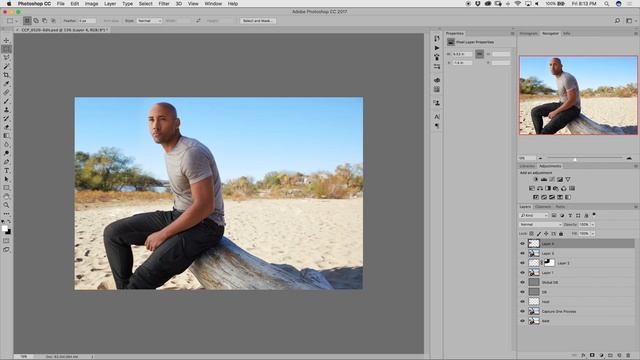This screenshot has width=640, height=360.
Task: Select the Lasso tool
Action: pyautogui.click(x=6, y=58)
